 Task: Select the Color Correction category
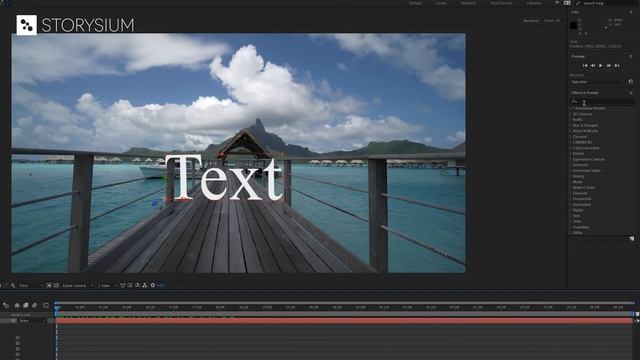(586, 148)
